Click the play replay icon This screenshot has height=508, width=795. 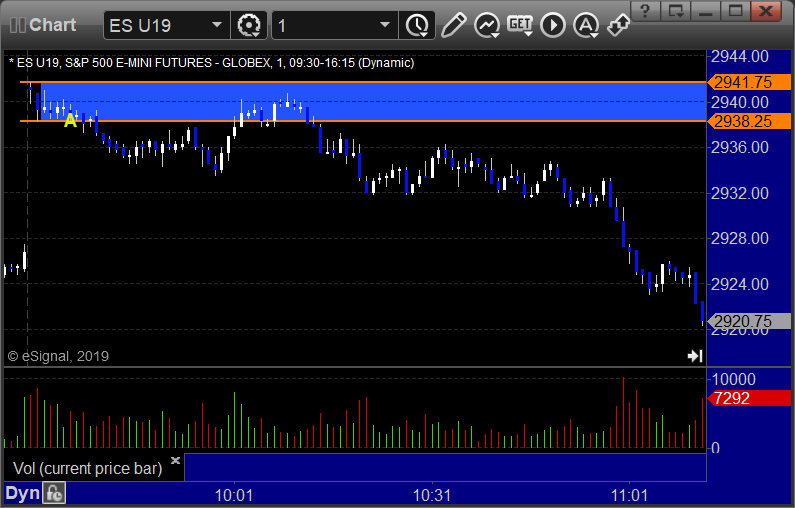pos(553,25)
